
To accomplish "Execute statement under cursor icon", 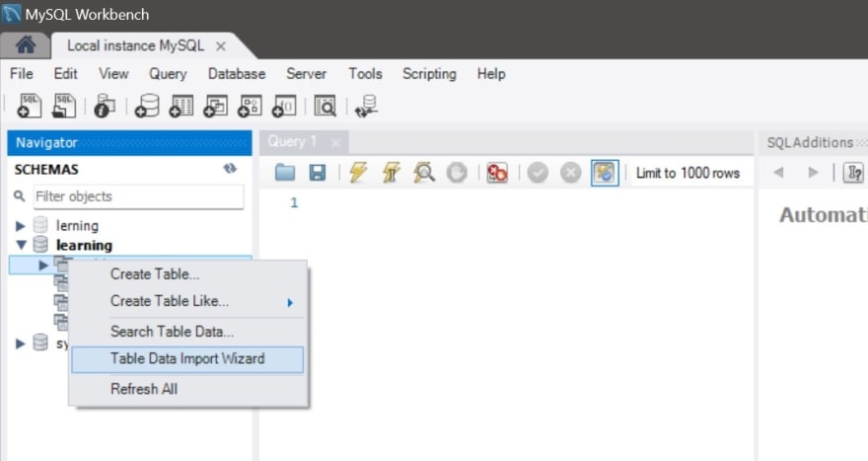I will click(391, 173).
